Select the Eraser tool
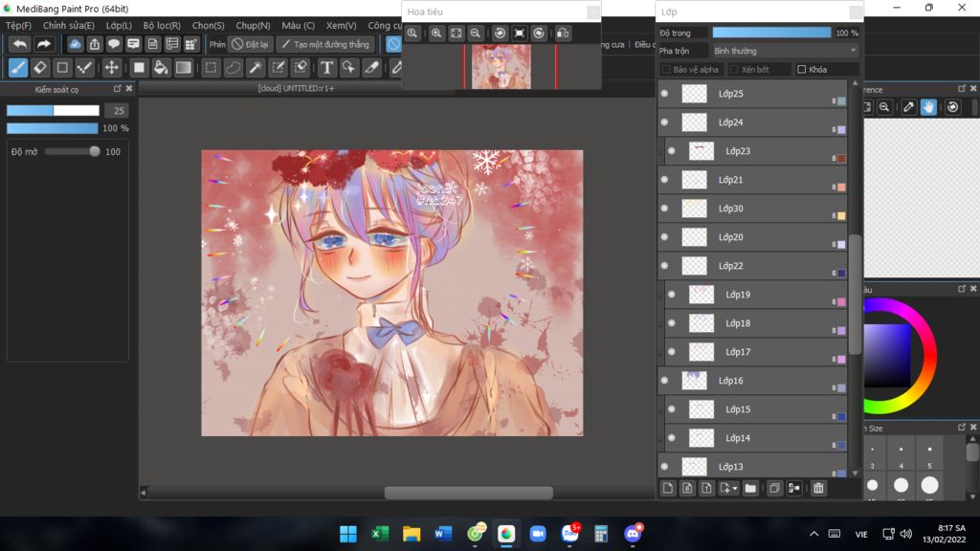The height and width of the screenshot is (551, 980). click(x=40, y=68)
